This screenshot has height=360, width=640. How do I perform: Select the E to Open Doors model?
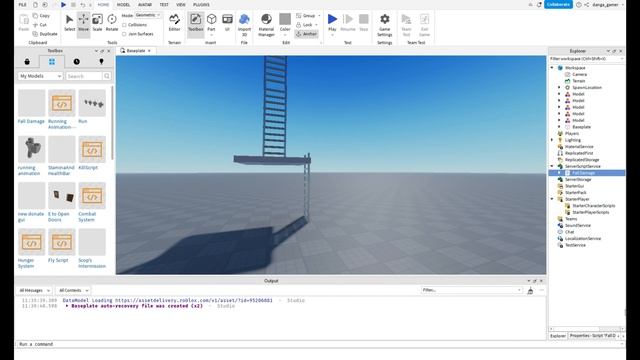(62, 202)
